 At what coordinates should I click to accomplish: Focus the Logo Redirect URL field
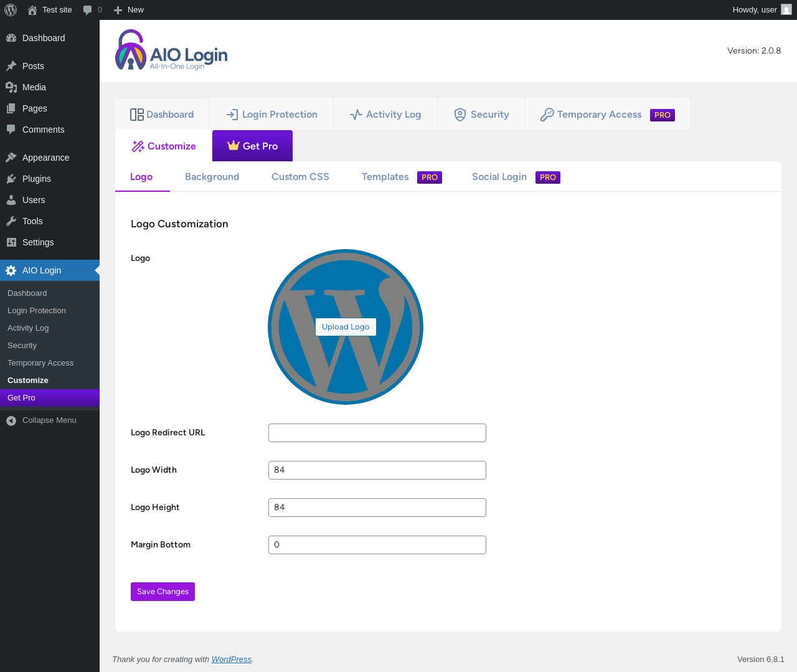click(x=377, y=433)
